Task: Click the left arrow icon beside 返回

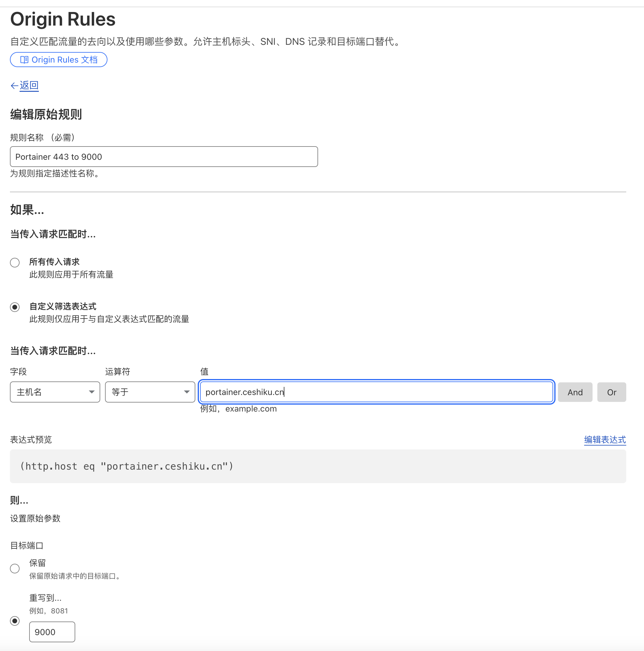Action: (14, 86)
